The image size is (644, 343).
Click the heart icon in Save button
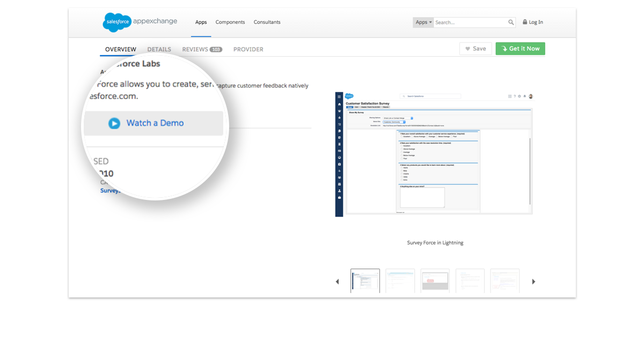pos(467,49)
